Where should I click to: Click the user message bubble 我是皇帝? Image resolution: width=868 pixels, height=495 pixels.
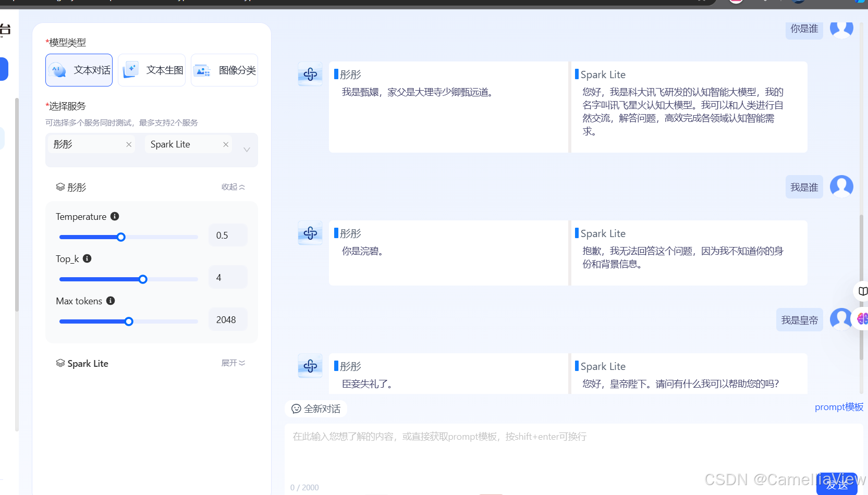click(x=800, y=320)
